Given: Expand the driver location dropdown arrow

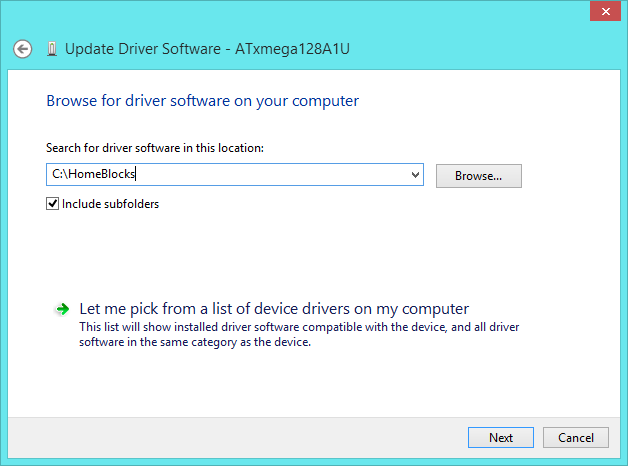Looking at the screenshot, I should point(415,175).
